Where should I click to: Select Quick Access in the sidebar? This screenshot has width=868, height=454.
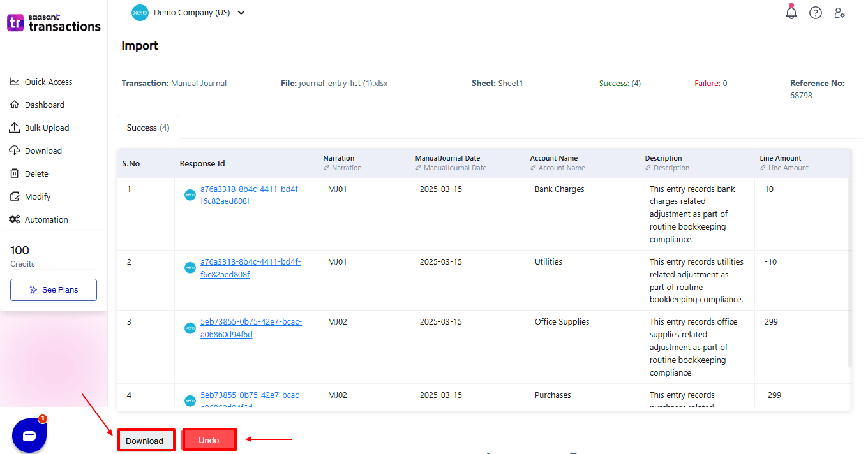click(x=48, y=81)
